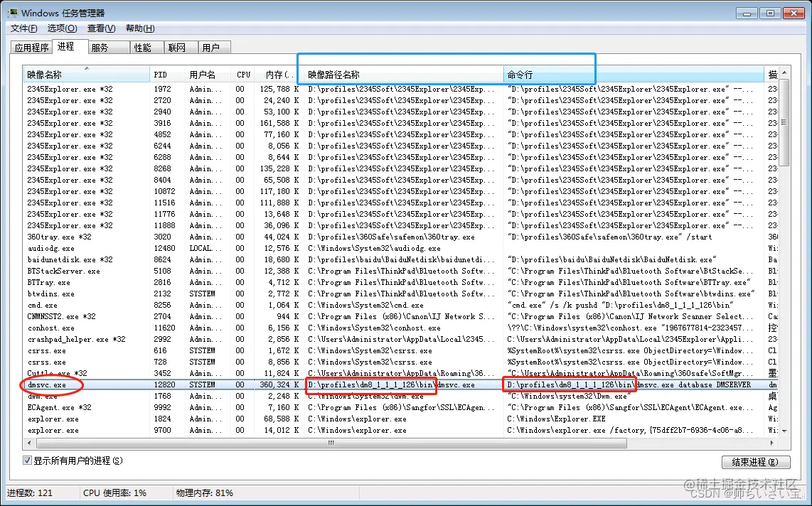The height and width of the screenshot is (506, 812).
Task: Select the cmd.exe process
Action: [401, 306]
